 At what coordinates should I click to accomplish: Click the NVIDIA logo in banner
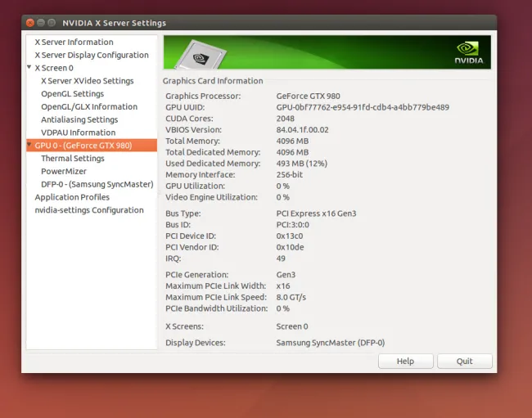469,52
